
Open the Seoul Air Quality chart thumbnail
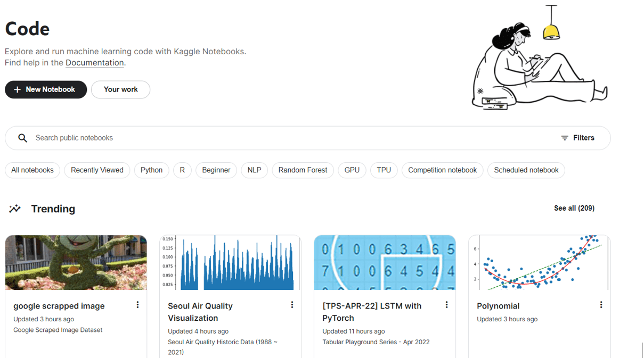[231, 263]
